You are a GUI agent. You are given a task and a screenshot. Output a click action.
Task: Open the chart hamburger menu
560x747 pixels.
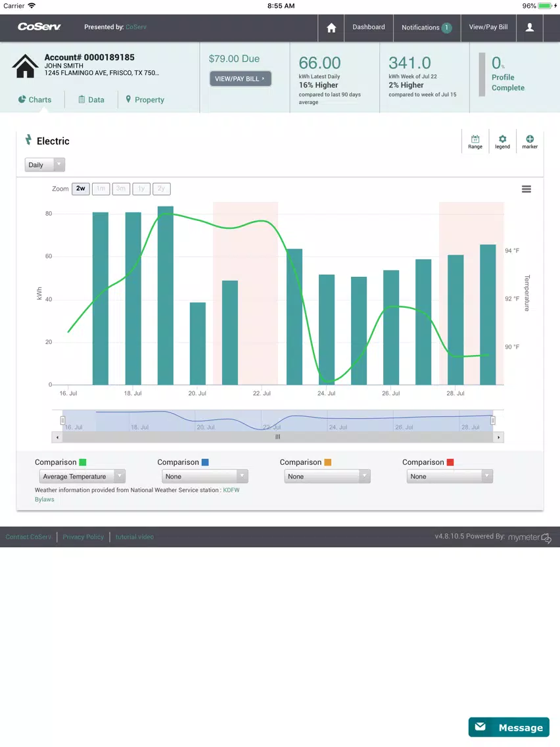[x=526, y=189]
